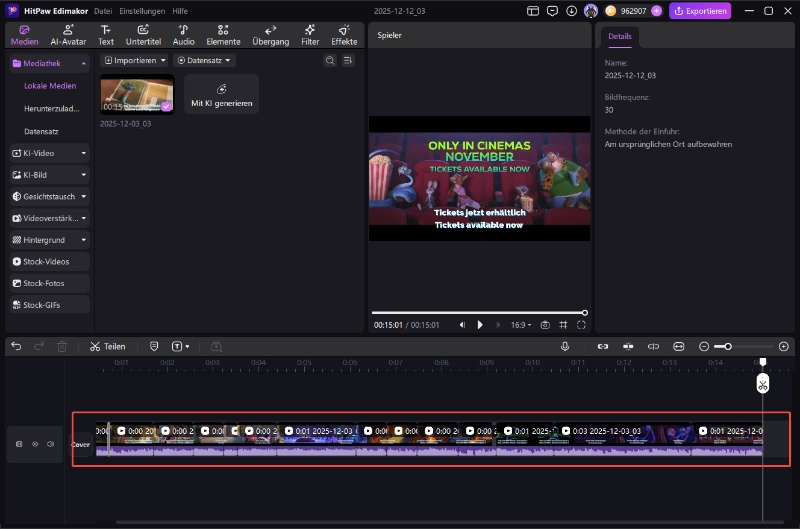Open the feedback message icon

pos(552,11)
